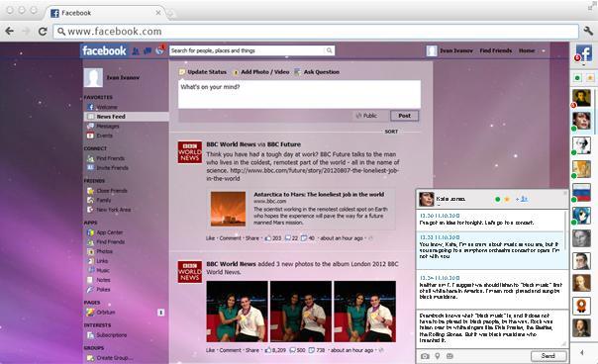Open the account dropdown arrow next to Home
The image size is (598, 364).
[x=544, y=50]
